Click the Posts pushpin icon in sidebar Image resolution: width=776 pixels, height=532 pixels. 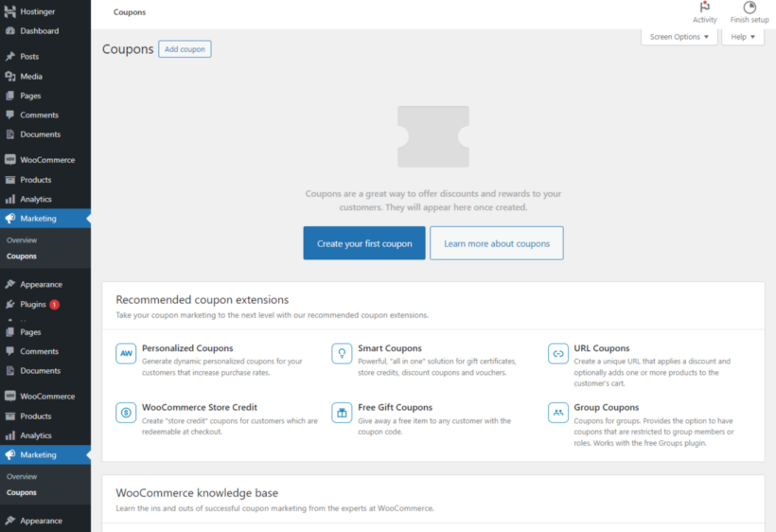pyautogui.click(x=10, y=57)
